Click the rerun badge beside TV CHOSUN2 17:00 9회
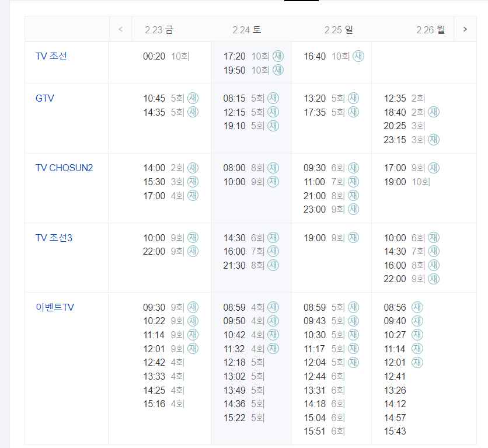The image size is (488, 448). pyautogui.click(x=434, y=168)
